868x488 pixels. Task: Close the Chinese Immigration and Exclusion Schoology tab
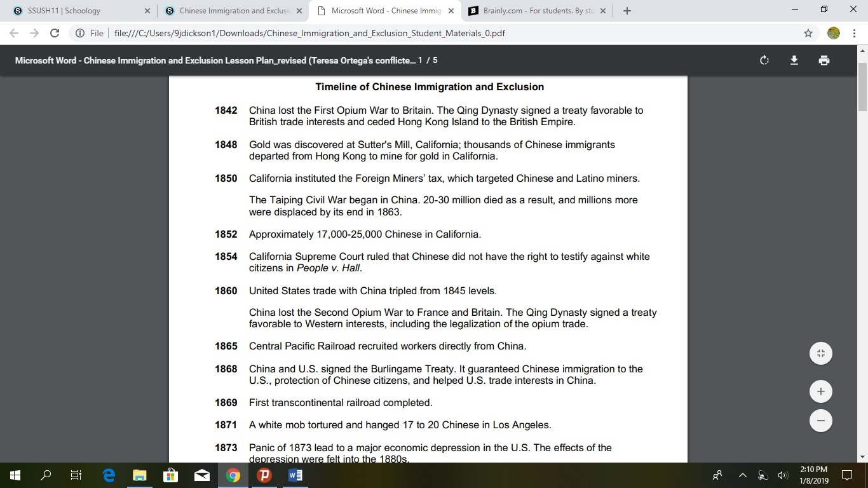299,11
